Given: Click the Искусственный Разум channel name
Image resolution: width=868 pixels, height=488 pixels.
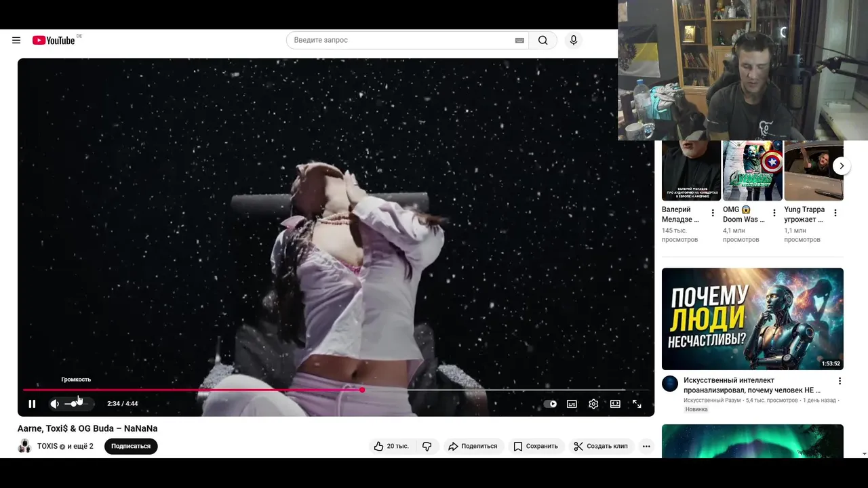Looking at the screenshot, I should (x=713, y=401).
